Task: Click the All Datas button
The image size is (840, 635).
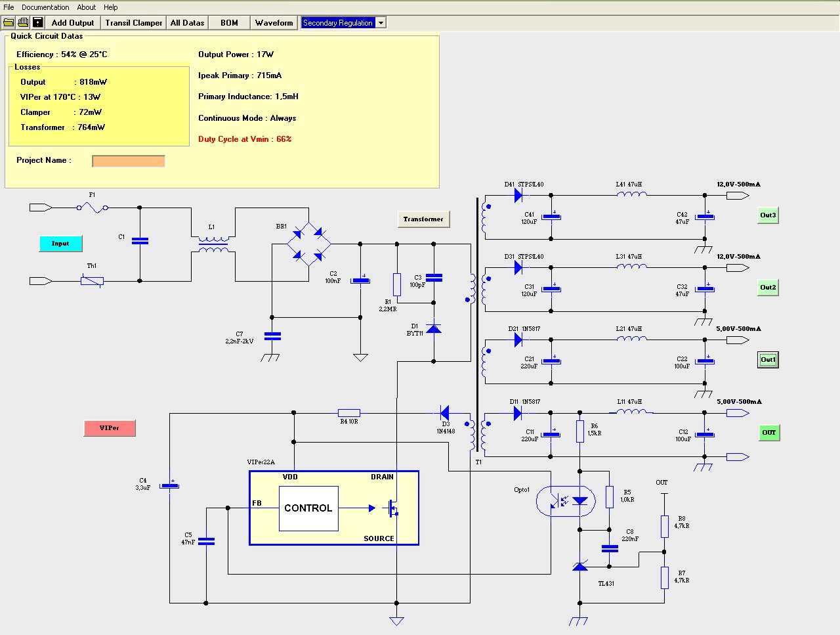Action: click(187, 22)
